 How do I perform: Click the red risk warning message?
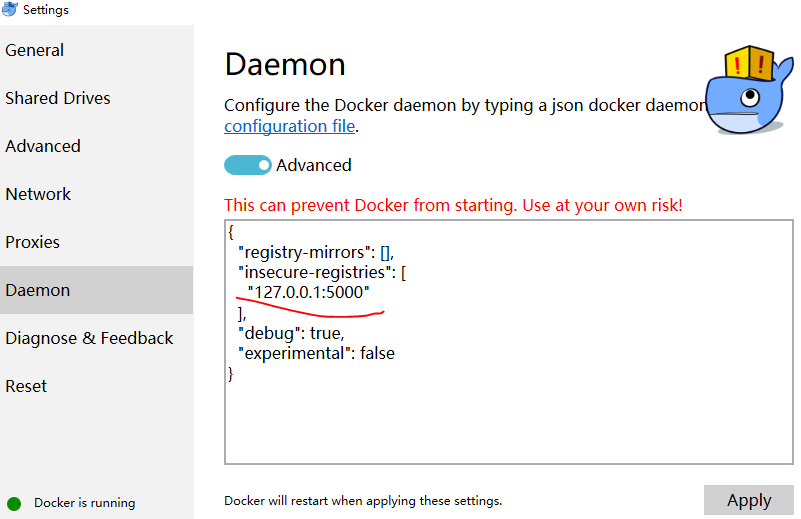click(453, 205)
